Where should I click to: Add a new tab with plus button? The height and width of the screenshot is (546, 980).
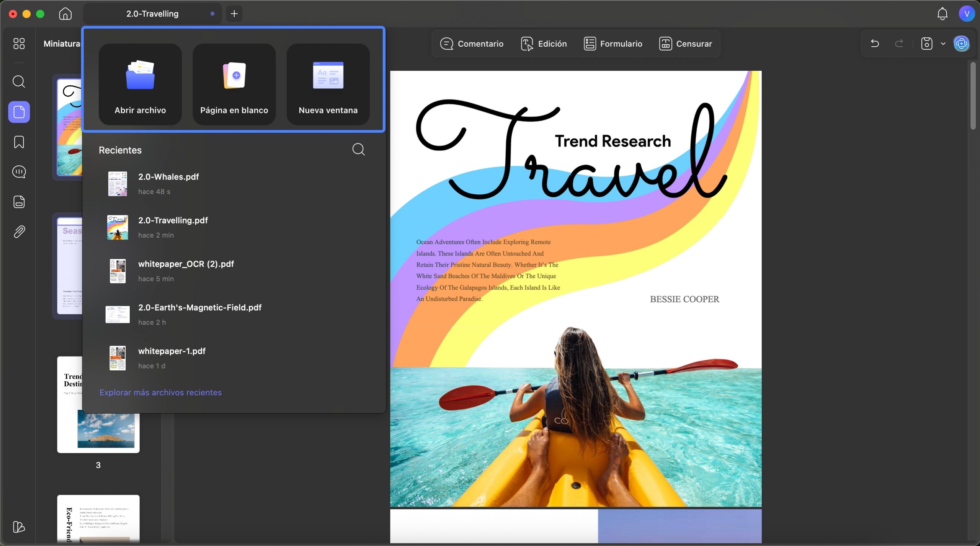(234, 14)
